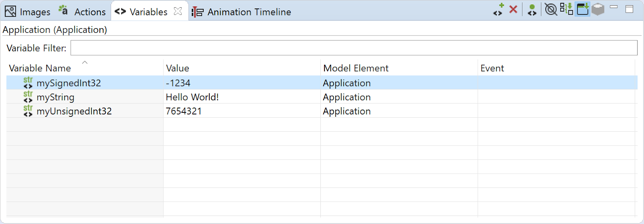The width and height of the screenshot is (644, 224).
Task: Click the gray cube icon
Action: pyautogui.click(x=598, y=9)
